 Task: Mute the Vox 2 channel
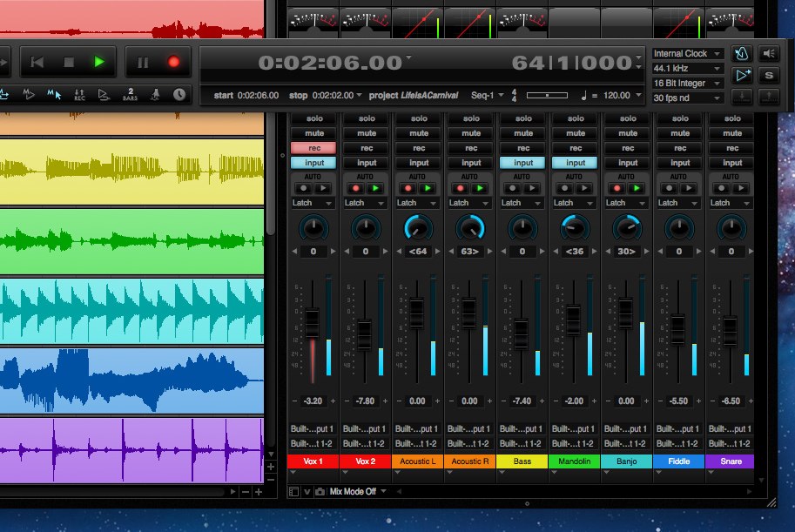367,133
